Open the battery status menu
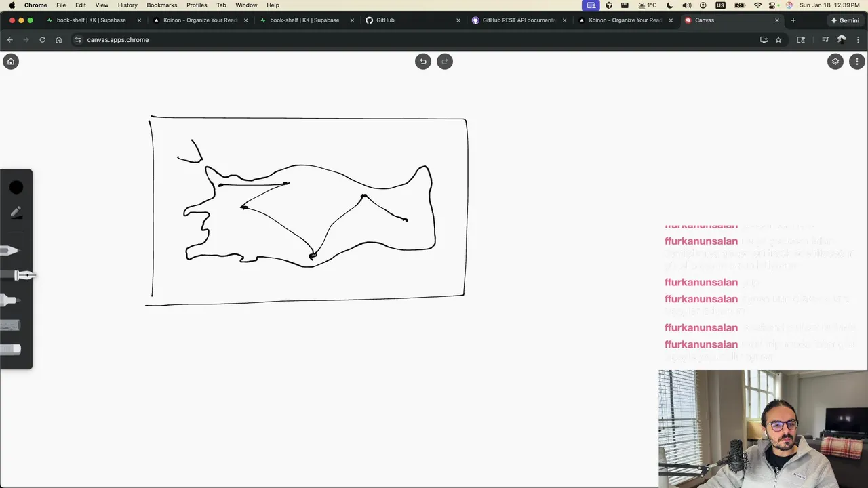Viewport: 868px width, 488px height. [x=739, y=5]
